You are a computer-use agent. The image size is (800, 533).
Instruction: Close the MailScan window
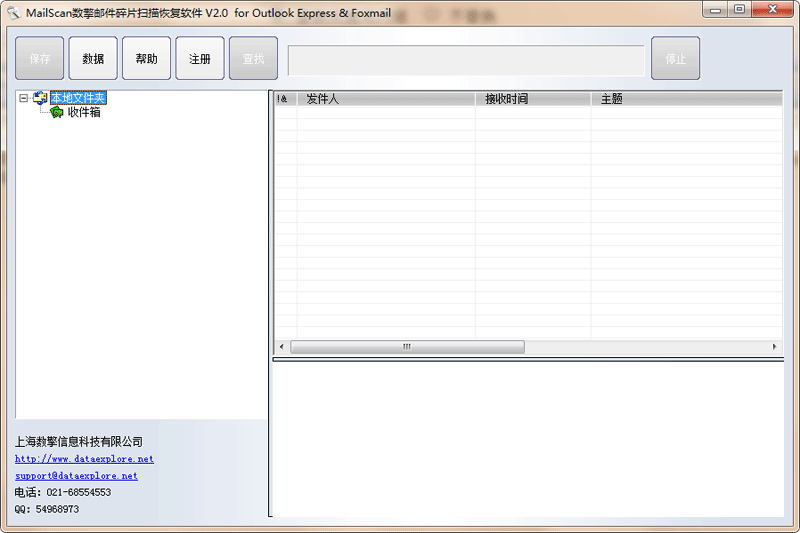(772, 10)
